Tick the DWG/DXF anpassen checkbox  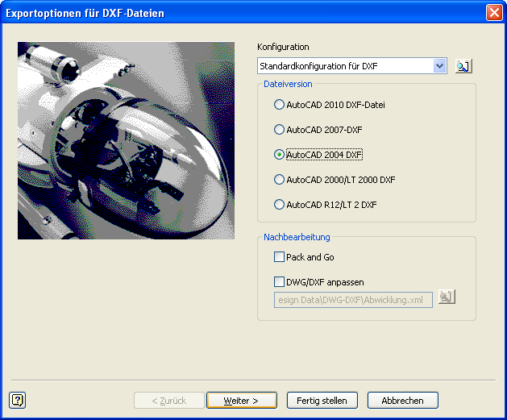pyautogui.click(x=279, y=282)
